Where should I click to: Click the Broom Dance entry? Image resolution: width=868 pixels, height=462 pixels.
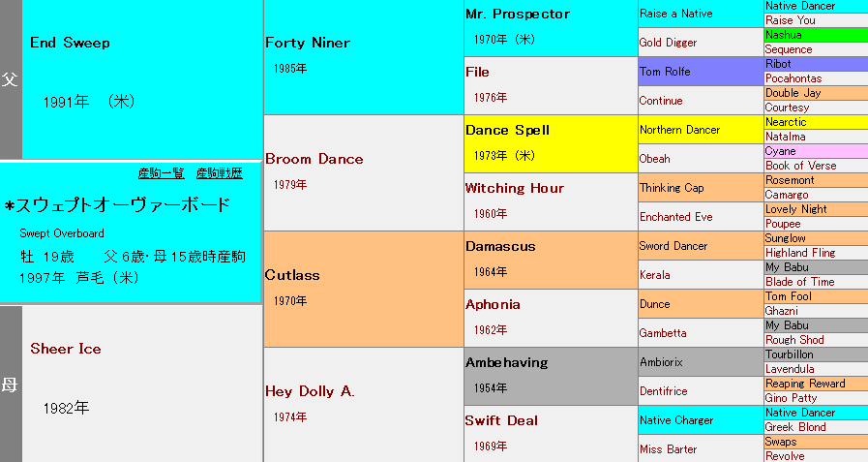(x=363, y=172)
